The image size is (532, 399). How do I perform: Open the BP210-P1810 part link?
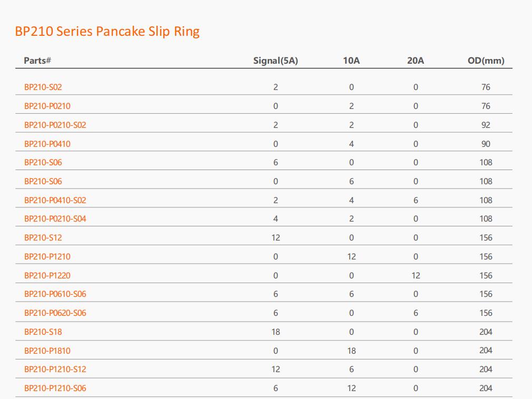[x=47, y=351]
